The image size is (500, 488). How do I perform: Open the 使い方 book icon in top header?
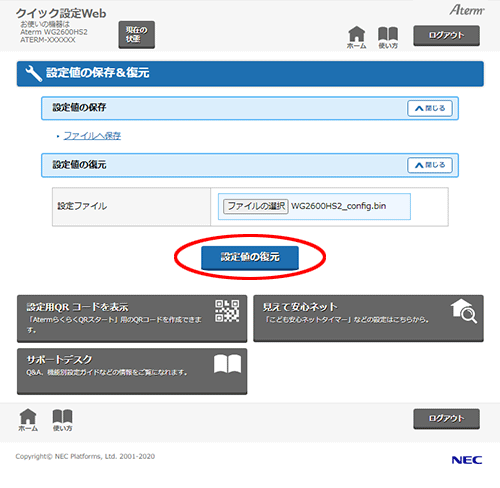(388, 37)
